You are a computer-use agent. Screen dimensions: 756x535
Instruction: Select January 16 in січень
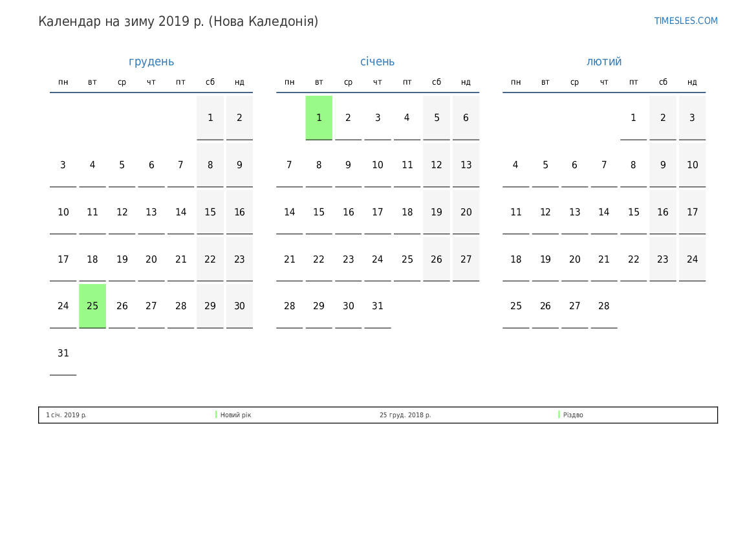click(x=348, y=212)
